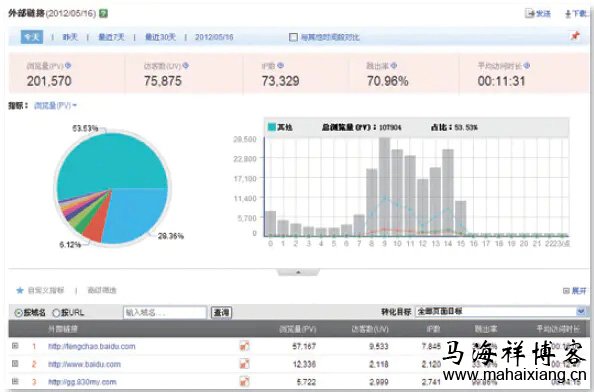Click the 发送 send icon
The image size is (594, 392).
[x=529, y=14]
